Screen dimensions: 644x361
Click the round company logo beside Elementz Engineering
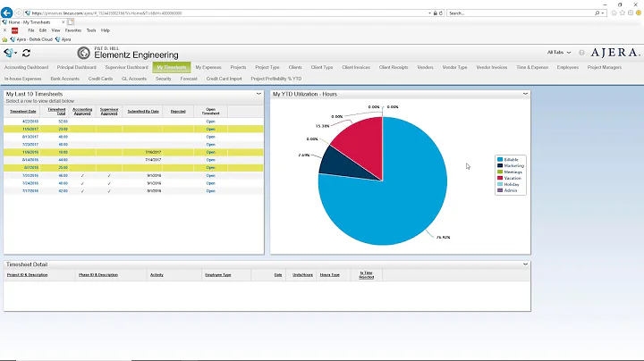pyautogui.click(x=83, y=53)
